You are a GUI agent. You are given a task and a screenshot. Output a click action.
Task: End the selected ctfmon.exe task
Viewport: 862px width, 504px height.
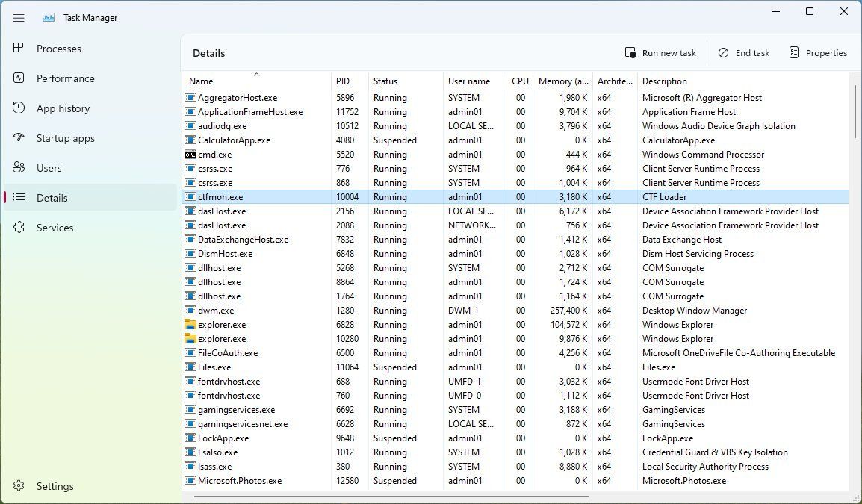pyautogui.click(x=743, y=52)
